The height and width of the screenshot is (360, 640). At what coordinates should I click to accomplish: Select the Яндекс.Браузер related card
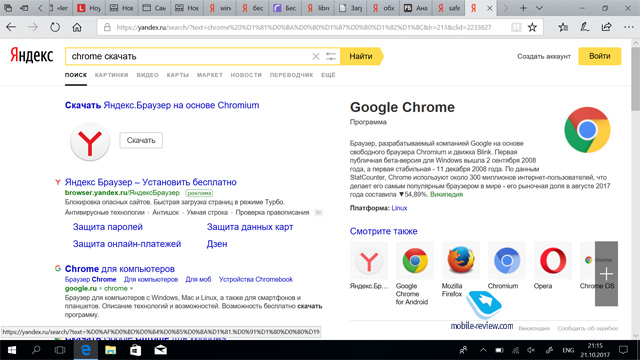coord(369,265)
